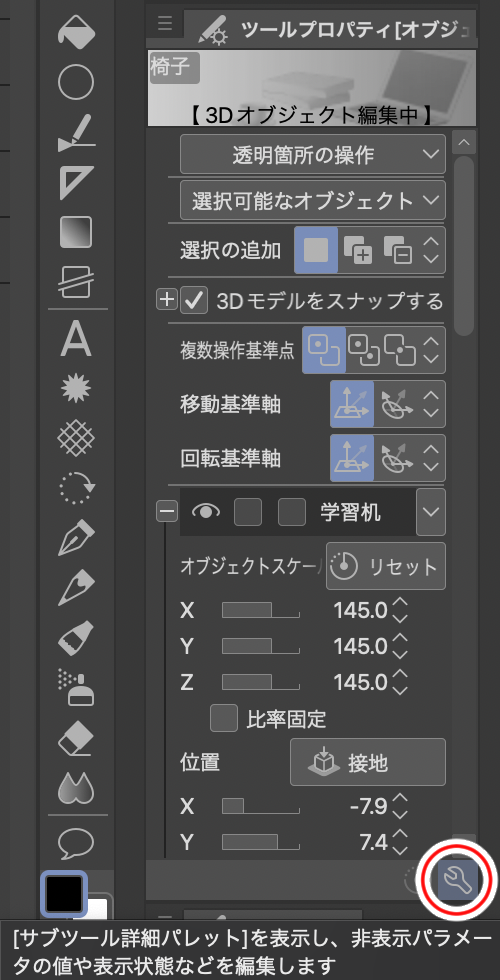The image size is (500, 980).
Task: Select the Balloon speech bubble tool
Action: pos(76,844)
